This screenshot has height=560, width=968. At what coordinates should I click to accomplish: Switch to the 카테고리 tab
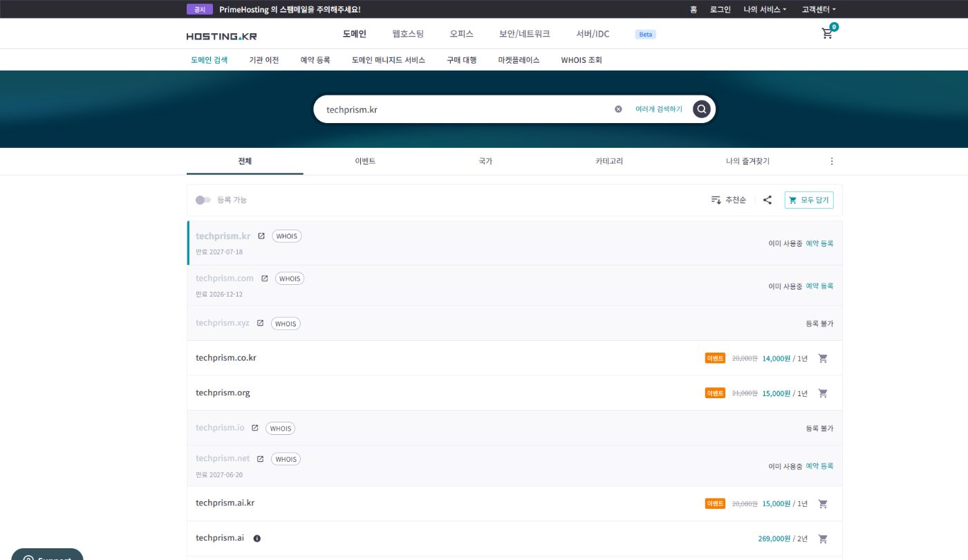point(609,161)
